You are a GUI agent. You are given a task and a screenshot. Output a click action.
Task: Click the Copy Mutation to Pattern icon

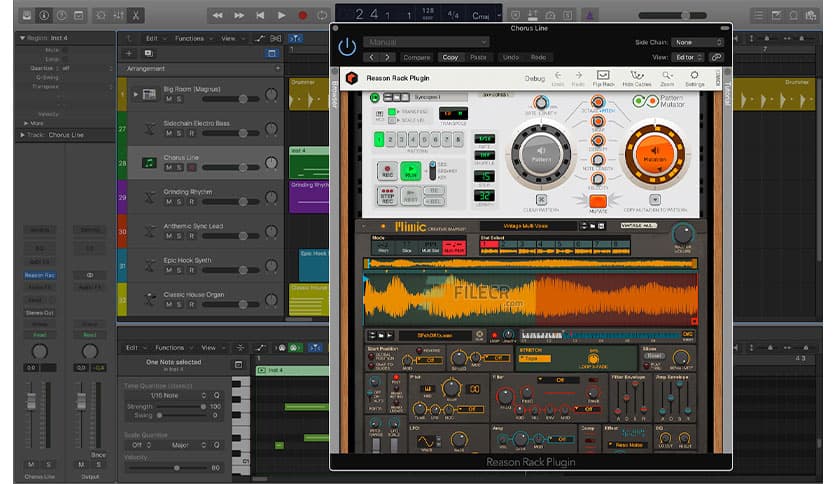point(655,200)
